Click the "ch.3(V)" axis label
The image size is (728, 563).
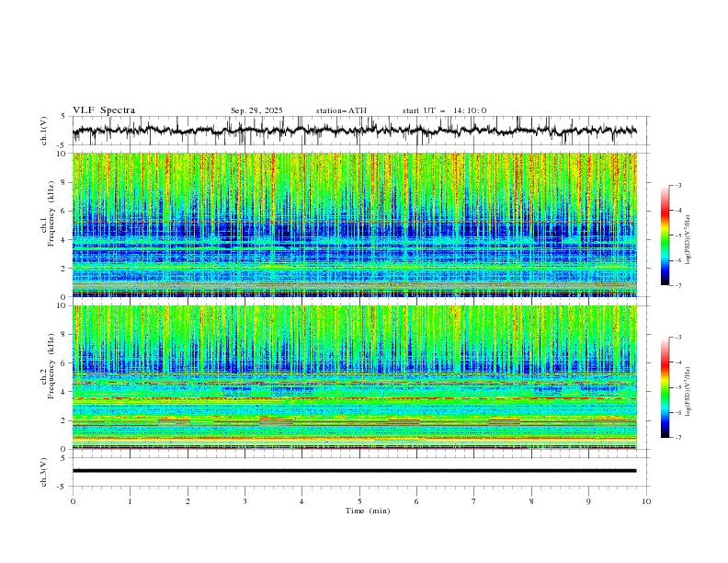click(44, 472)
